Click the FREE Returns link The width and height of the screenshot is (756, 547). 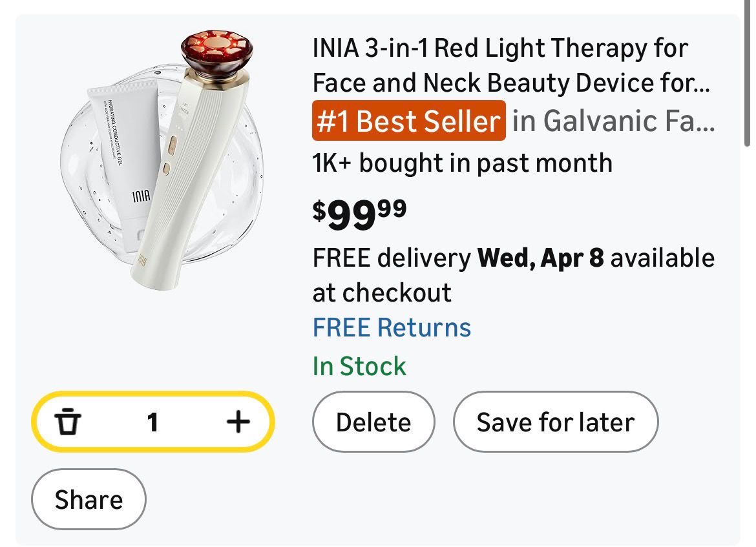[x=392, y=327]
